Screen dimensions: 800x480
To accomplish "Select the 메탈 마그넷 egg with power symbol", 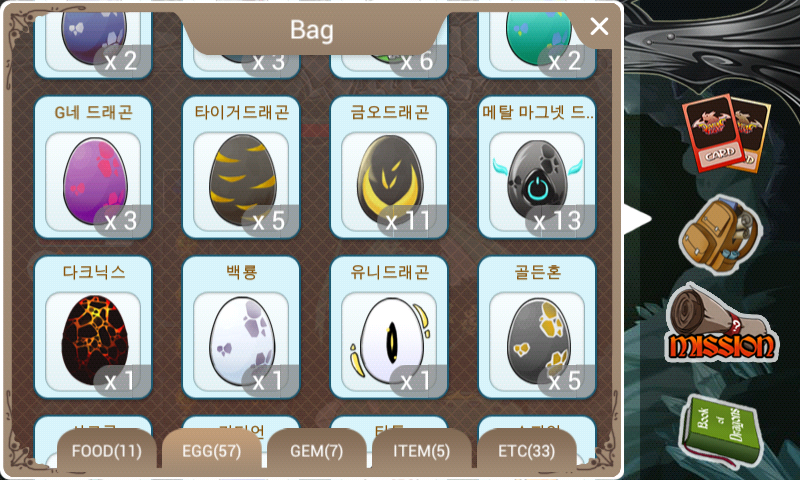I will pos(537,167).
